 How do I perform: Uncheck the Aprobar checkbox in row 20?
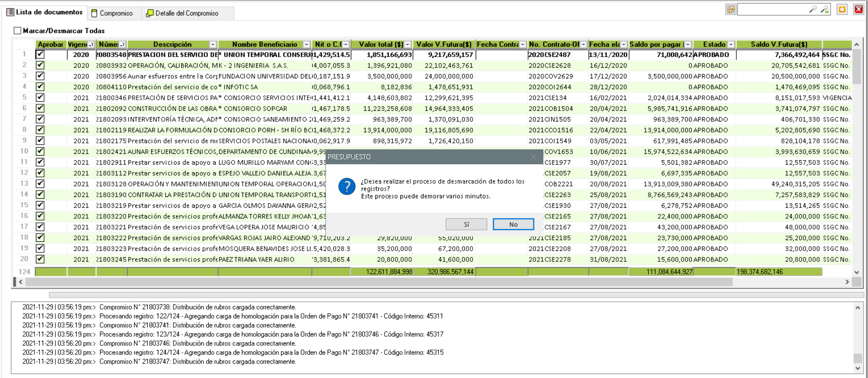[x=40, y=259]
